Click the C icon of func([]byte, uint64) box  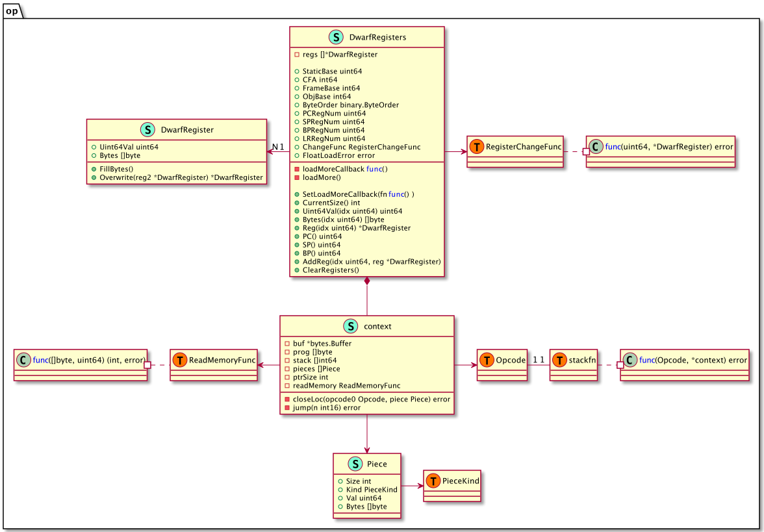pyautogui.click(x=23, y=360)
